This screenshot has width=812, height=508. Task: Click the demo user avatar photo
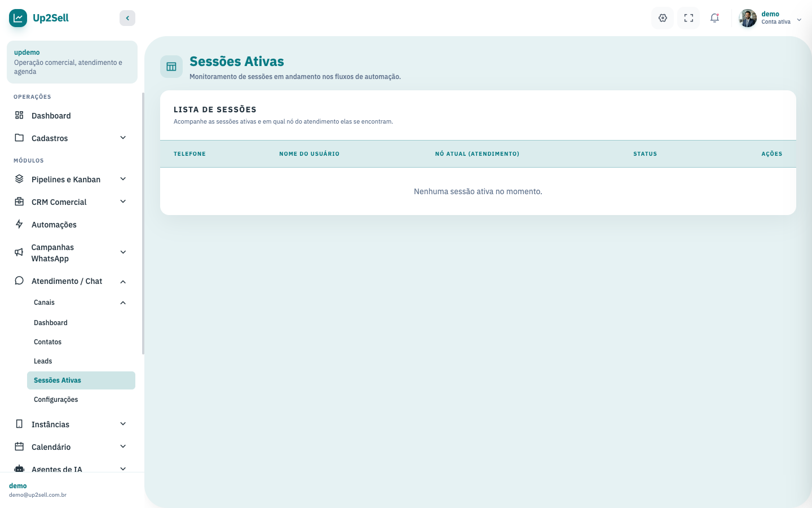[748, 18]
